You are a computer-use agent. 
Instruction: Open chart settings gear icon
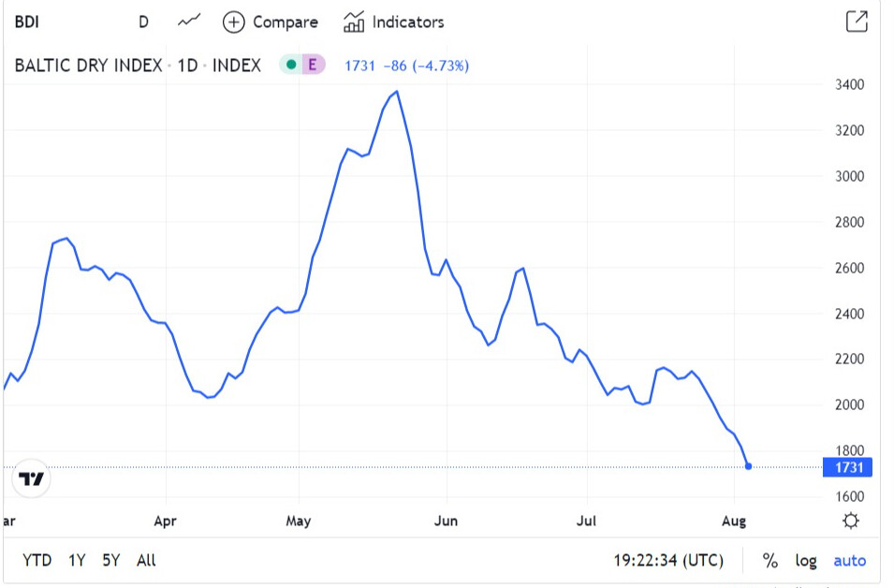(850, 521)
